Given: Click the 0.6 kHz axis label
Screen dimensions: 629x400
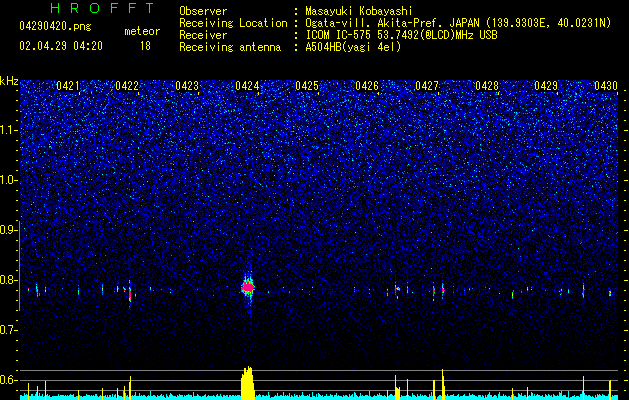Looking at the screenshot, I should (8, 380).
